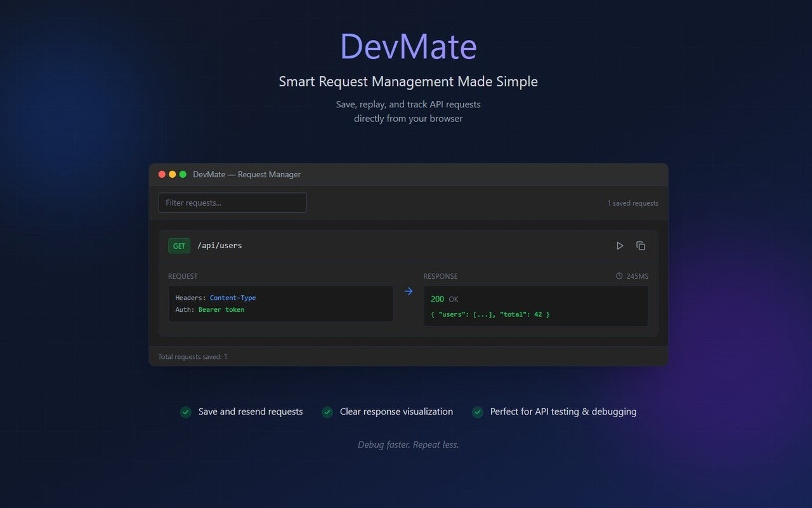Click the green GET method badge
Screen dimensions: 812x508
coord(179,246)
